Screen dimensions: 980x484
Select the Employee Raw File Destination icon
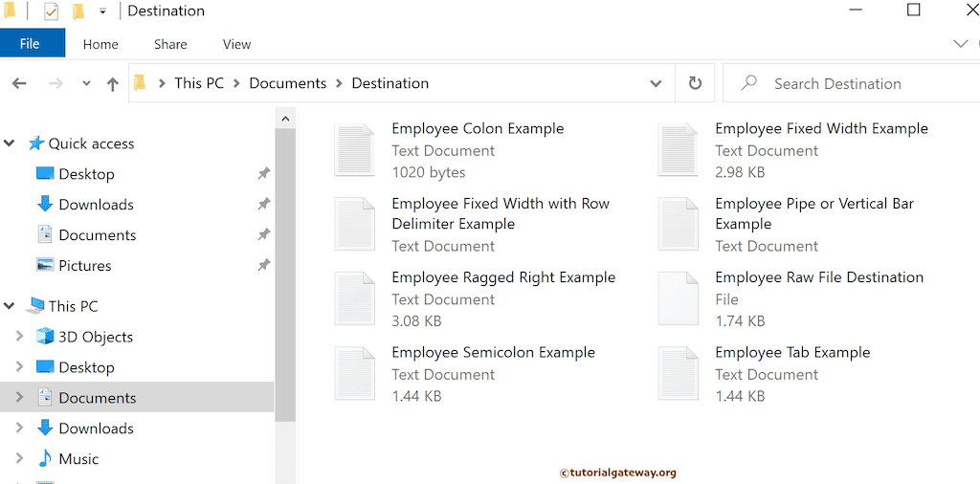678,298
